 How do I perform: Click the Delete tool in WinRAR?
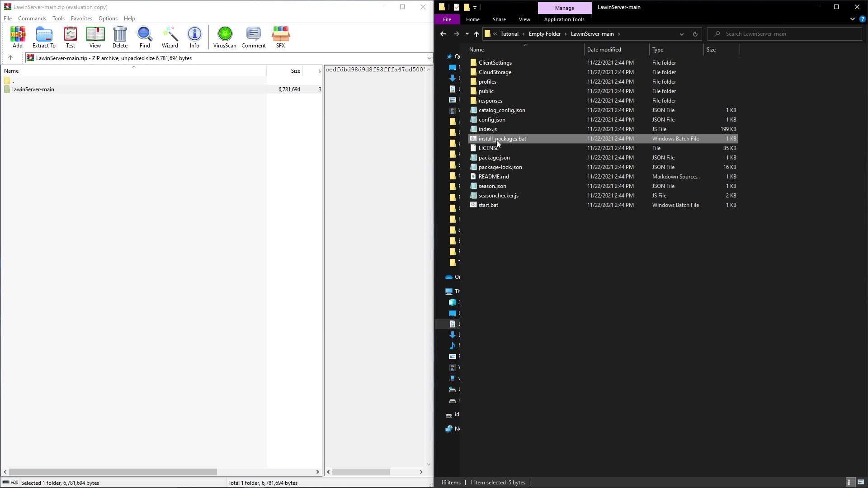pos(120,37)
